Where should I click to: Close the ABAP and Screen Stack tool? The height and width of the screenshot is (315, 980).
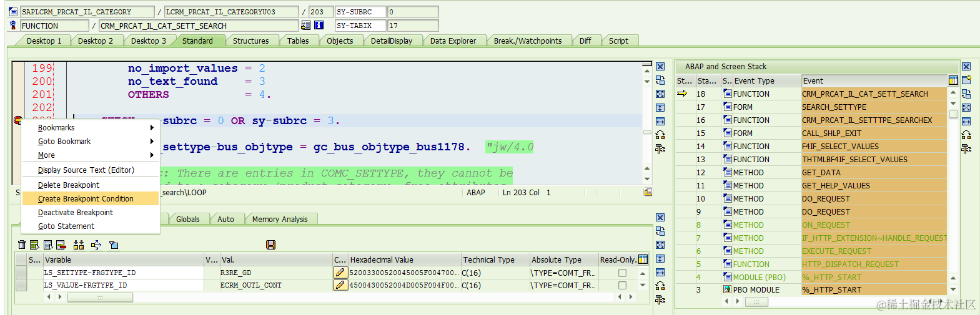pyautogui.click(x=966, y=67)
